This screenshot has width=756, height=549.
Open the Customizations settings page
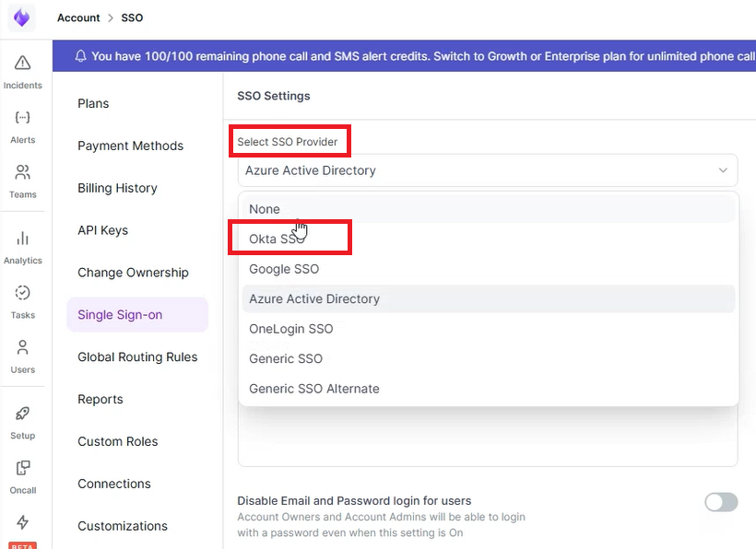(x=123, y=526)
